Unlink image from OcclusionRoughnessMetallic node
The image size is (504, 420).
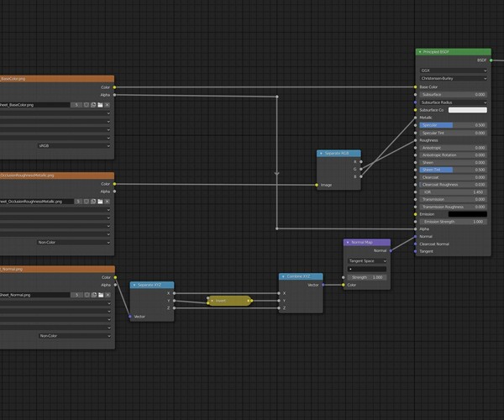[x=107, y=202]
